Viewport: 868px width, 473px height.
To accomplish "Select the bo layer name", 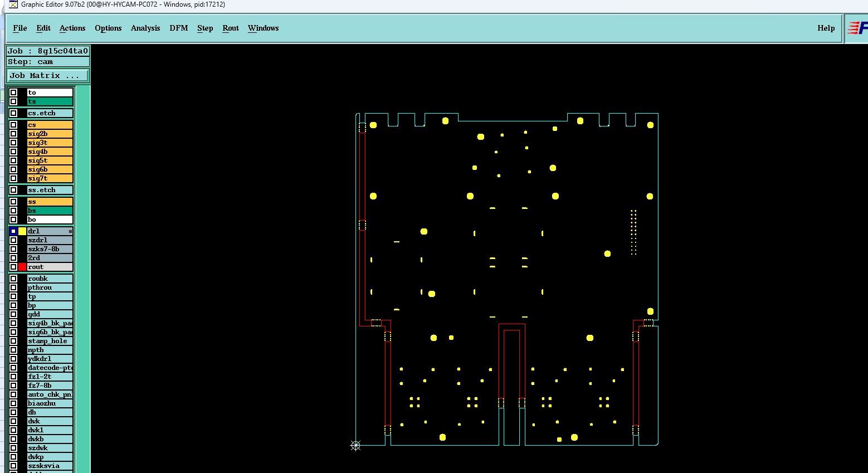I will coord(50,220).
